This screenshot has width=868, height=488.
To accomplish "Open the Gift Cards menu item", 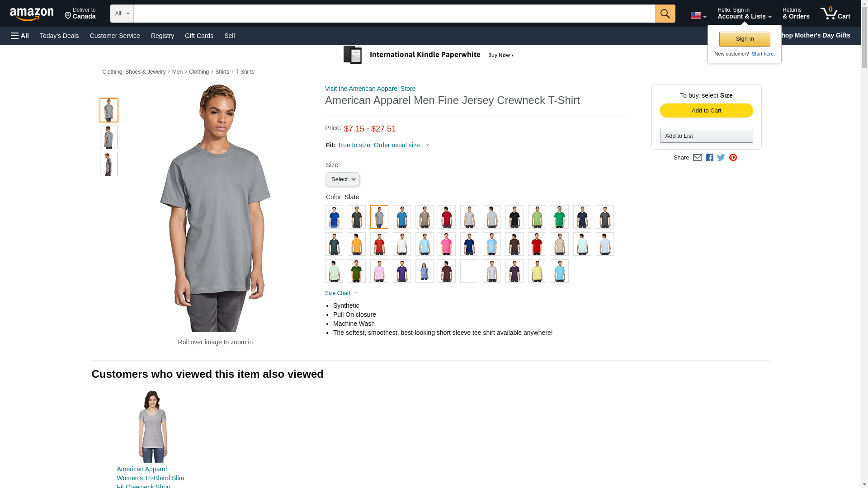I will [x=199, y=36].
